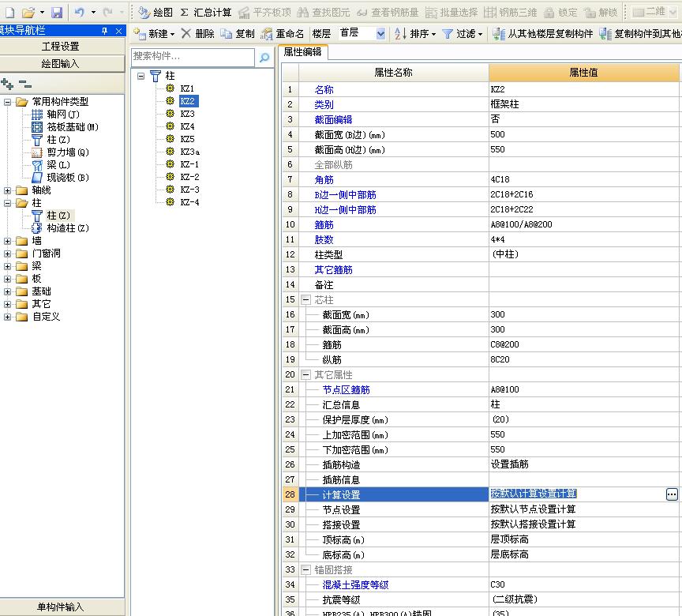
Task: Click the 顶标高 value 层顶标高 cell
Action: point(583,539)
